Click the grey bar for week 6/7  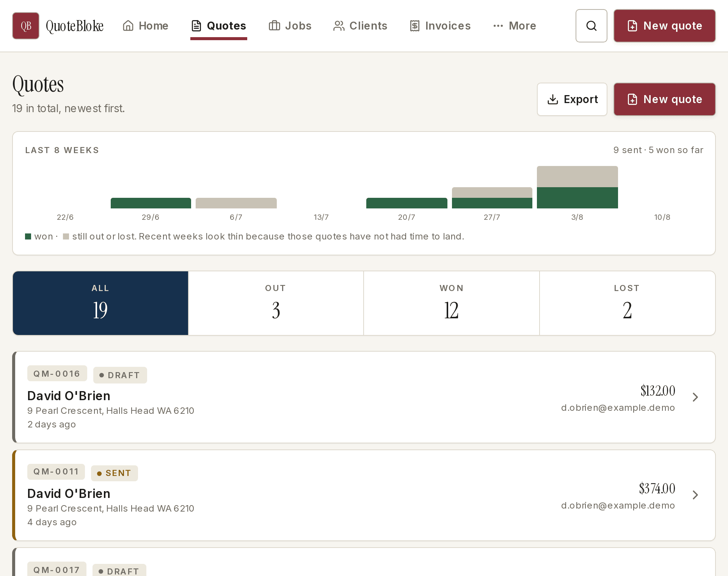coord(236,203)
